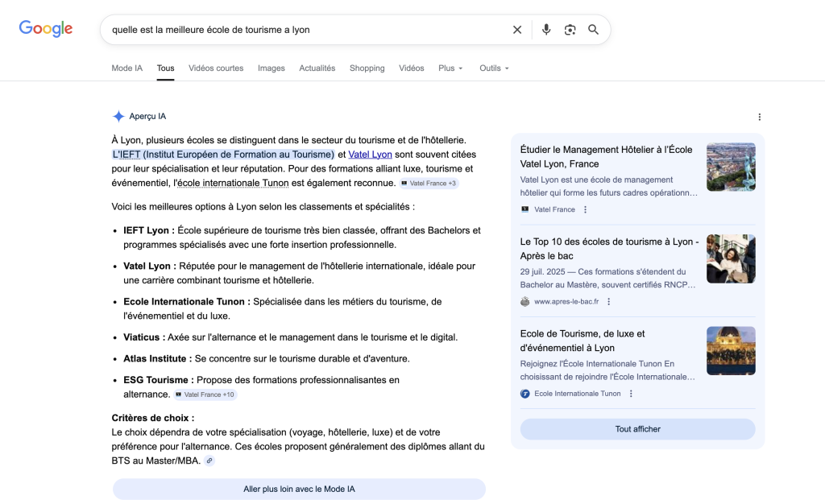Expand the Plus dropdown menu
Screen dimensions: 825x504
tap(450, 68)
